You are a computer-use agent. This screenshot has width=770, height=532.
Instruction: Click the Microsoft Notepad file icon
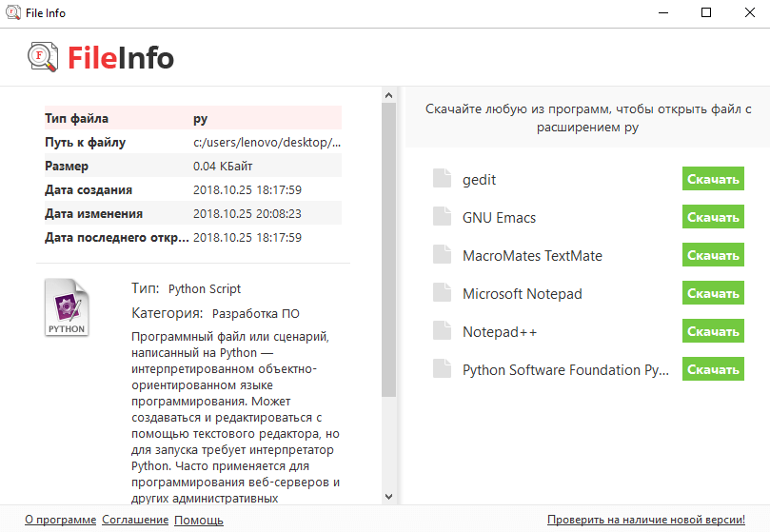coord(441,294)
